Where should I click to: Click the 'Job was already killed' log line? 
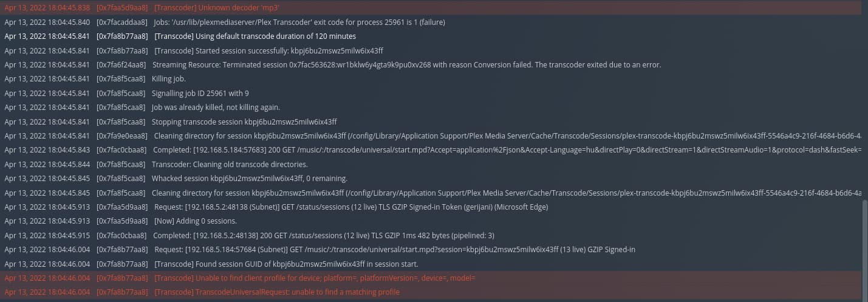coord(431,108)
